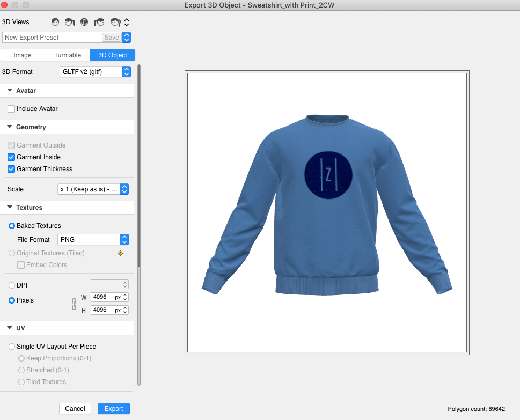
Task: Click the New Export Preset name field
Action: click(52, 38)
